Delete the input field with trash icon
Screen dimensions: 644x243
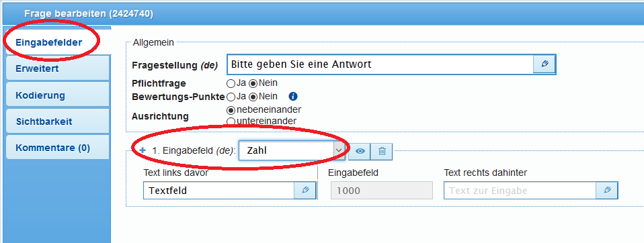382,151
